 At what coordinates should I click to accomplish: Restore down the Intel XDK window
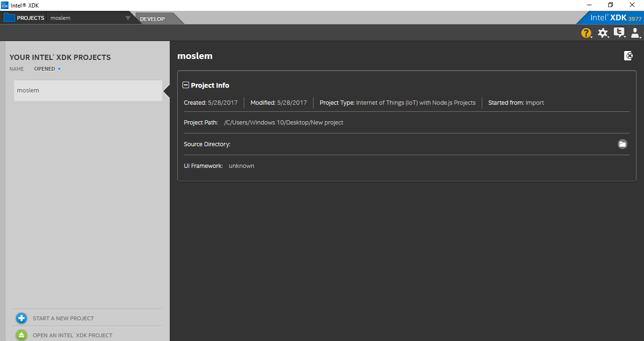611,5
